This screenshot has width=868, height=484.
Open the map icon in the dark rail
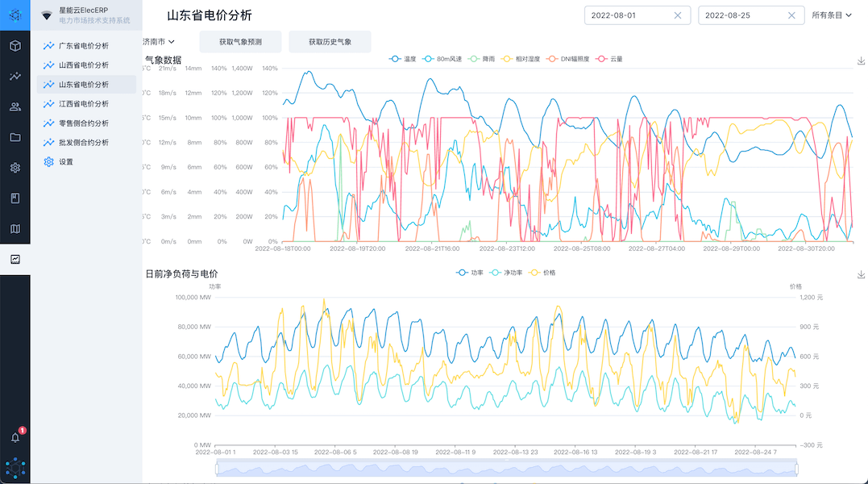click(x=15, y=229)
